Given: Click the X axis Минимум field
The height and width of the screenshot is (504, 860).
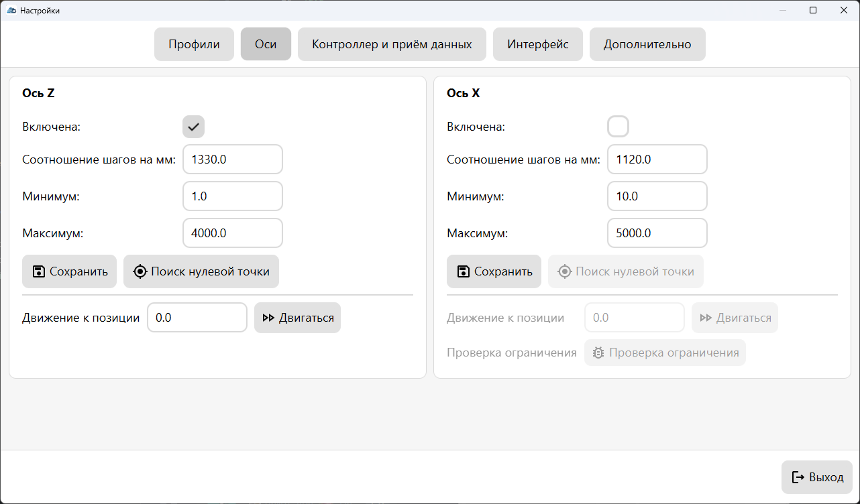Looking at the screenshot, I should click(657, 196).
